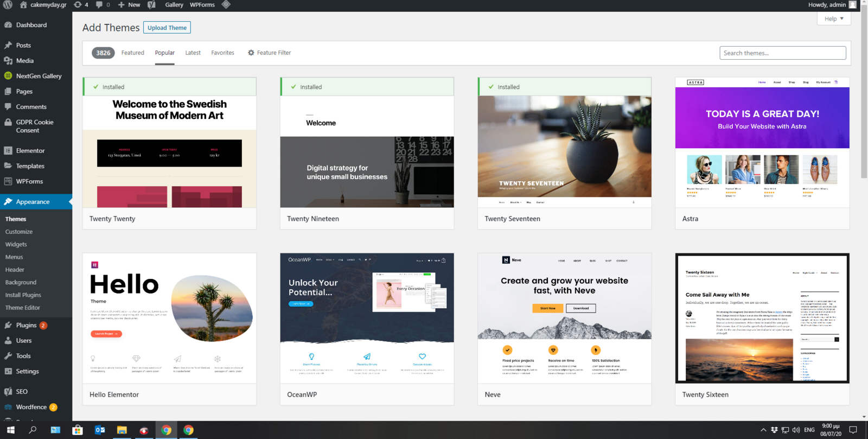Switch to the Latest themes tab
Viewport: 868px width, 439px height.
[193, 53]
